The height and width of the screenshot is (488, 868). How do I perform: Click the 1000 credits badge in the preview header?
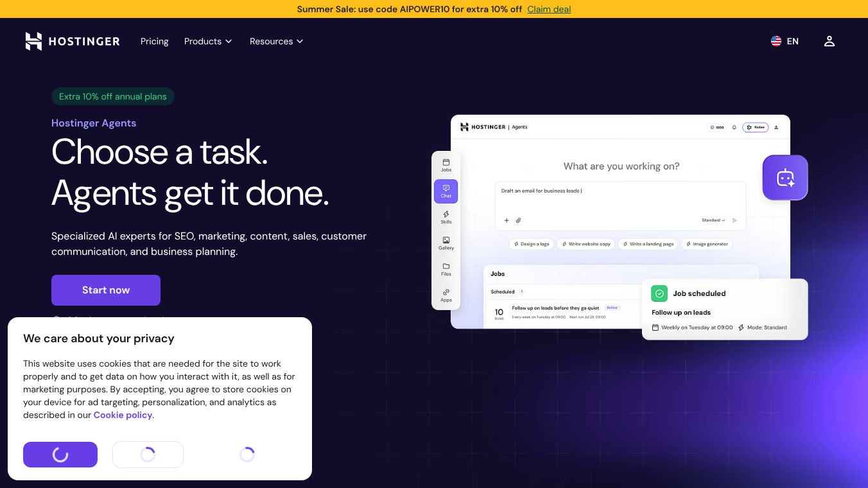[716, 127]
